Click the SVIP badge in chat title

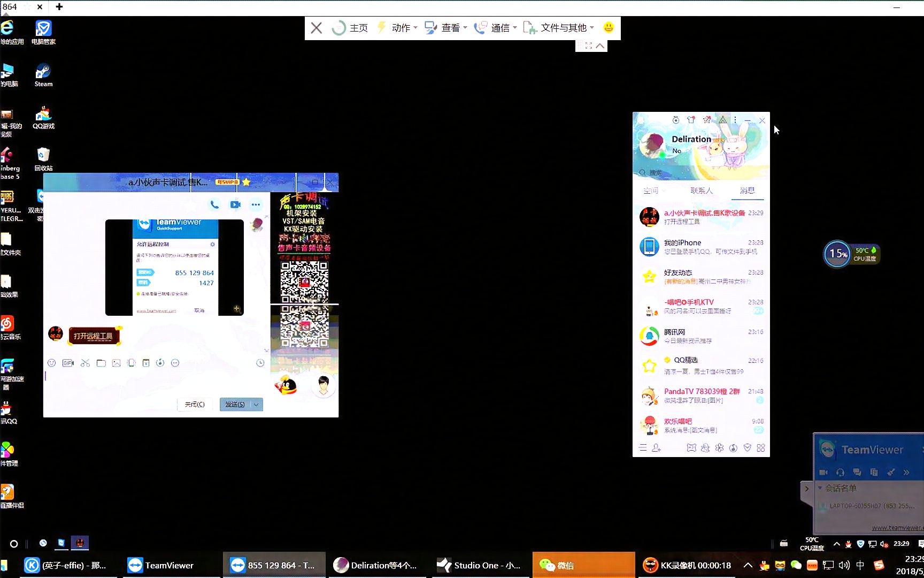point(227,182)
